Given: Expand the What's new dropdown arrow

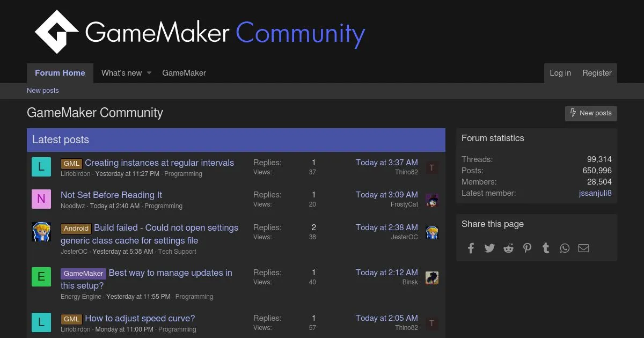Looking at the screenshot, I should [149, 73].
